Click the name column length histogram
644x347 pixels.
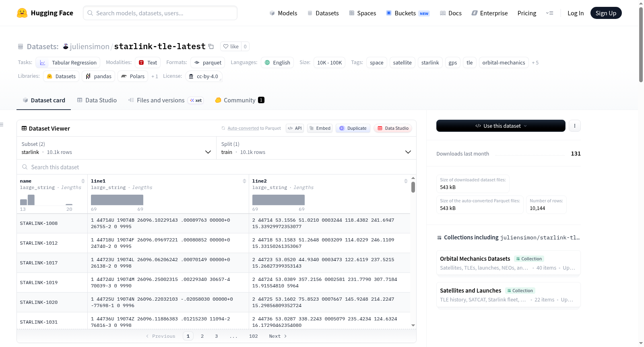[x=46, y=200]
